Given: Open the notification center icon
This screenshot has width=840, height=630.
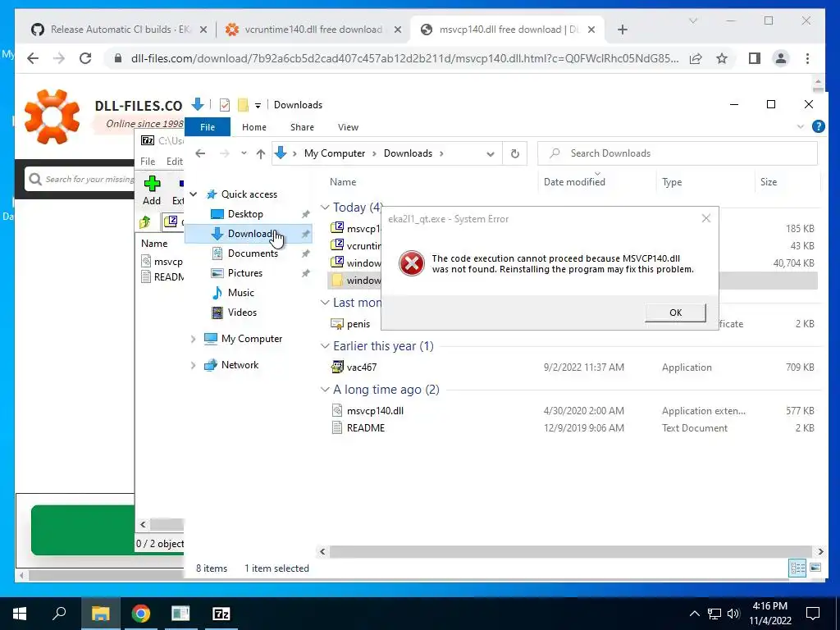Looking at the screenshot, I should point(813,614).
